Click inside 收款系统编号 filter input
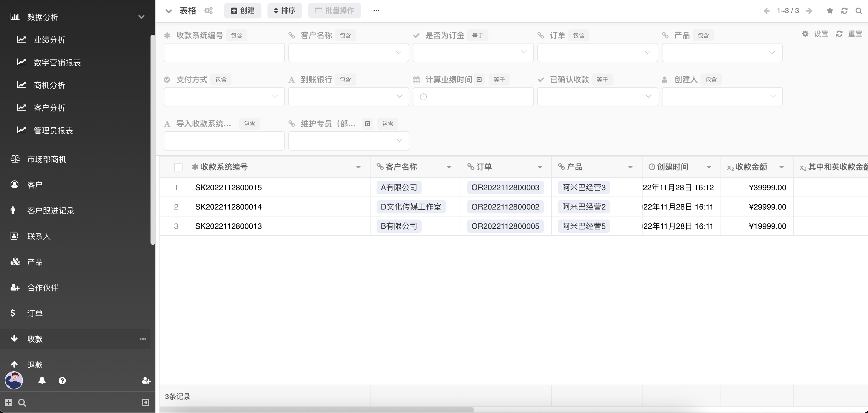This screenshot has height=413, width=868. pos(224,53)
